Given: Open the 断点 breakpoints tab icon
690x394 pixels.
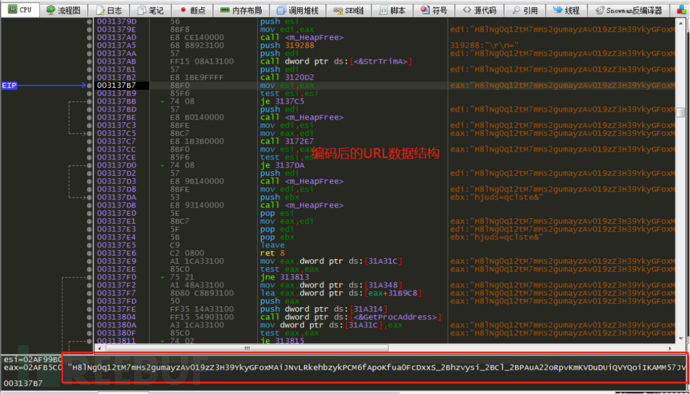Looking at the screenshot, I should pos(183,9).
